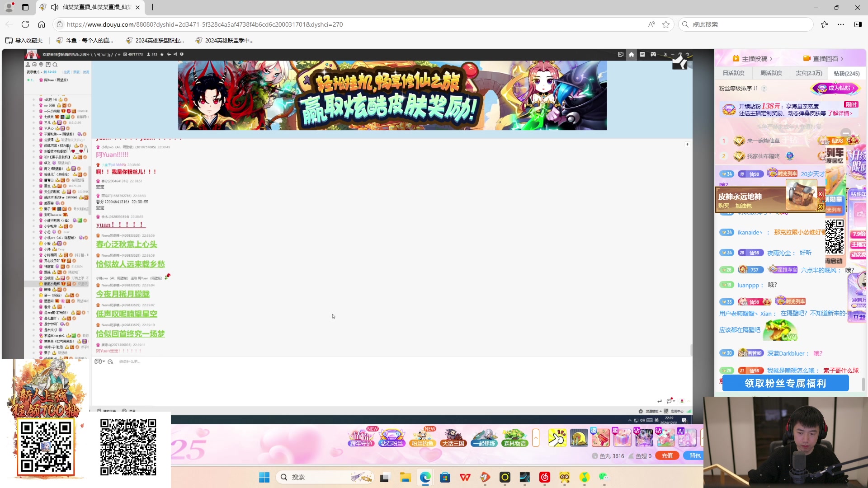Add this page to favorites star
868x488 pixels.
666,24
